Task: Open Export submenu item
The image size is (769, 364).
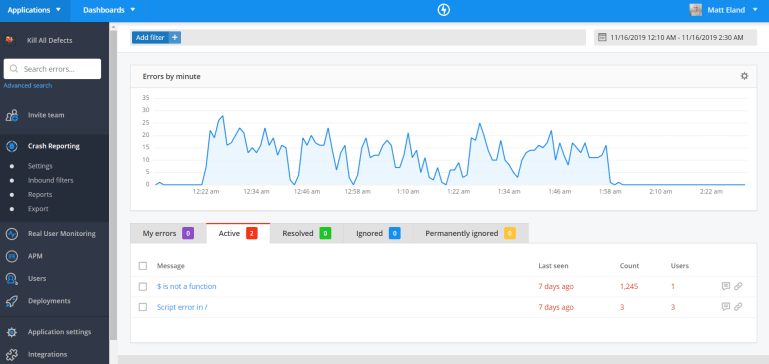Action: [x=38, y=209]
